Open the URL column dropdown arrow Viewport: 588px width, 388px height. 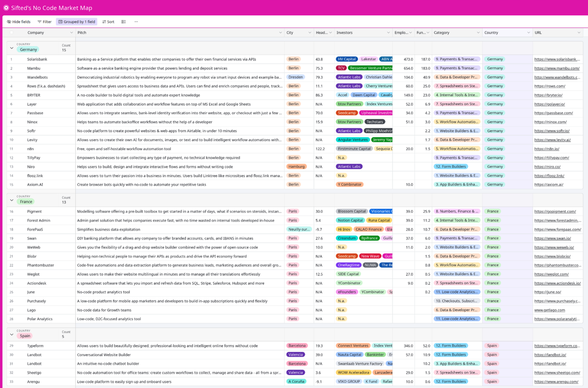coord(579,33)
